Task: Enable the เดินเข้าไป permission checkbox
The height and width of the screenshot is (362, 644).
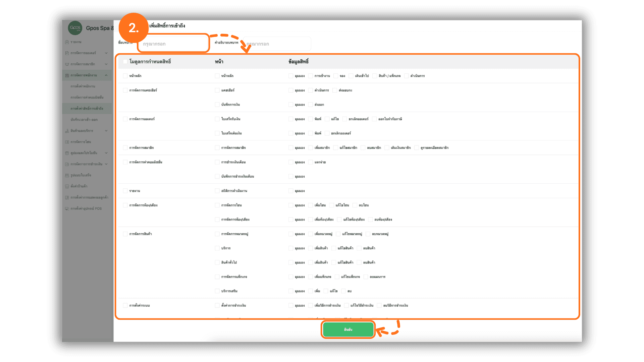Action: [x=351, y=76]
